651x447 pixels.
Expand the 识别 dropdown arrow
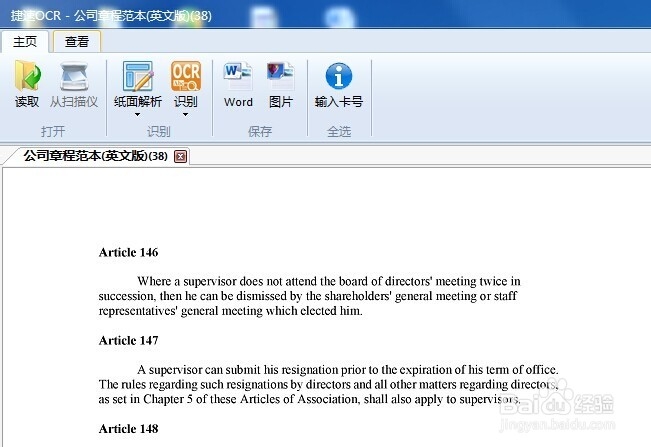tap(185, 115)
